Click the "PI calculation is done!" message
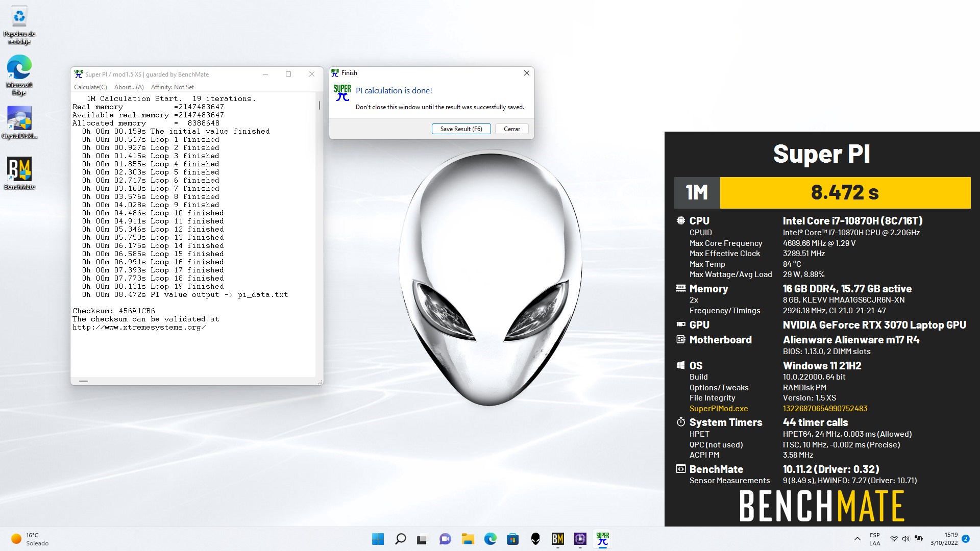The height and width of the screenshot is (551, 980). 394,91
